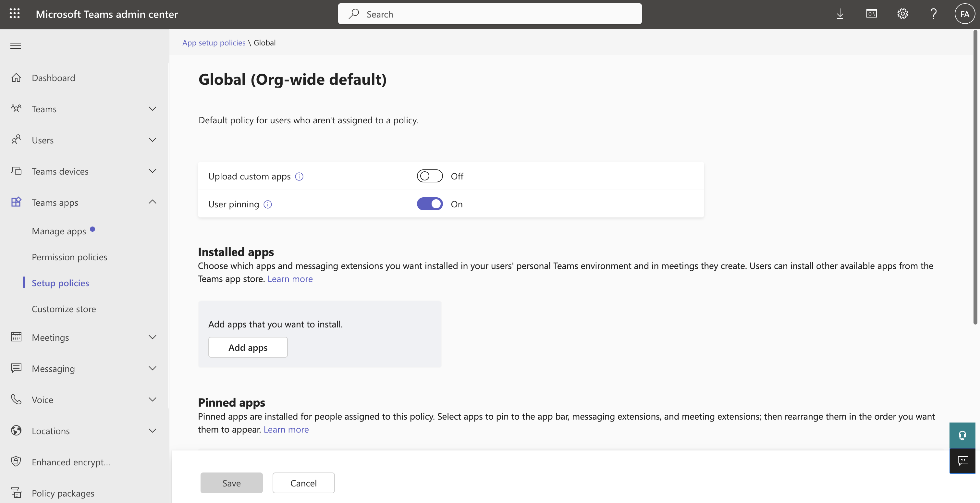The width and height of the screenshot is (980, 503).
Task: Expand the Teams navigation section
Action: [152, 109]
